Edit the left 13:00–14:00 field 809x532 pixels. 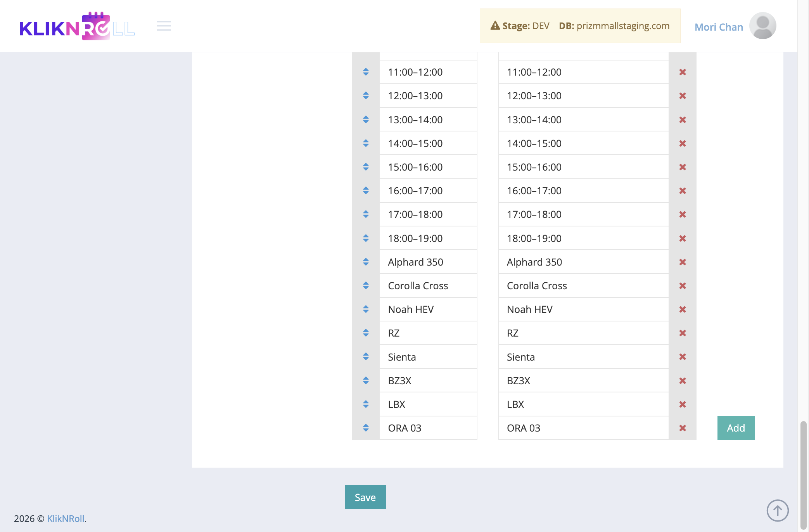tap(428, 120)
